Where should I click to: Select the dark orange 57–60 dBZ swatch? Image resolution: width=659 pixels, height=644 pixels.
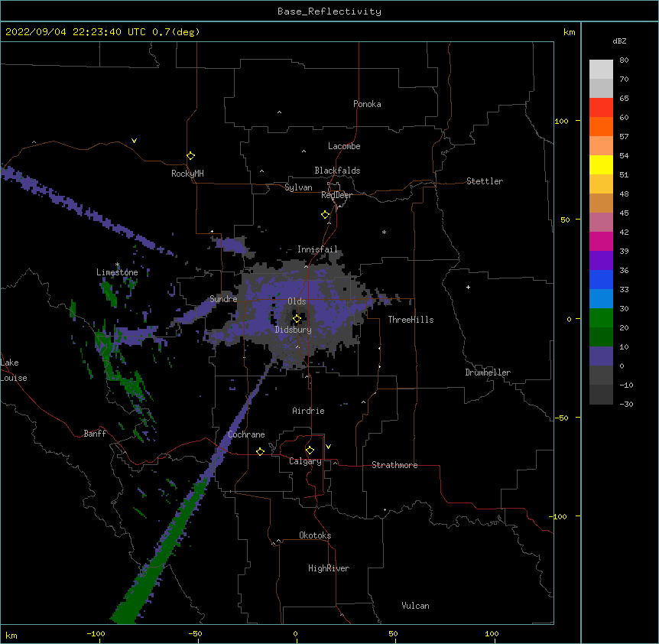(x=601, y=126)
